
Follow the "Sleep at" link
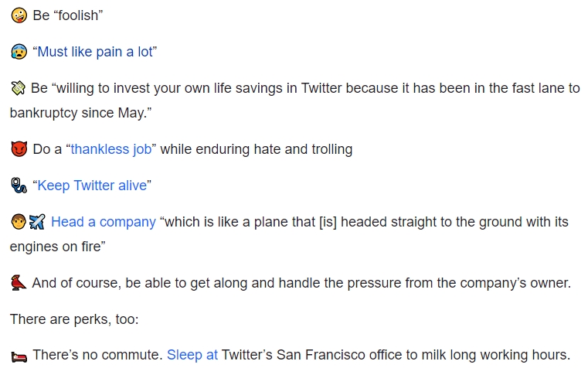(192, 355)
